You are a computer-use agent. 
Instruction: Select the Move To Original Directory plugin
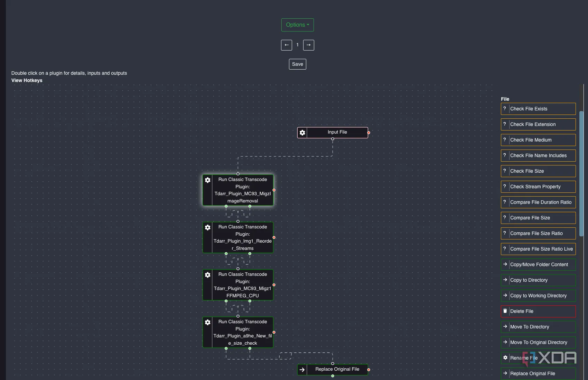tap(538, 342)
